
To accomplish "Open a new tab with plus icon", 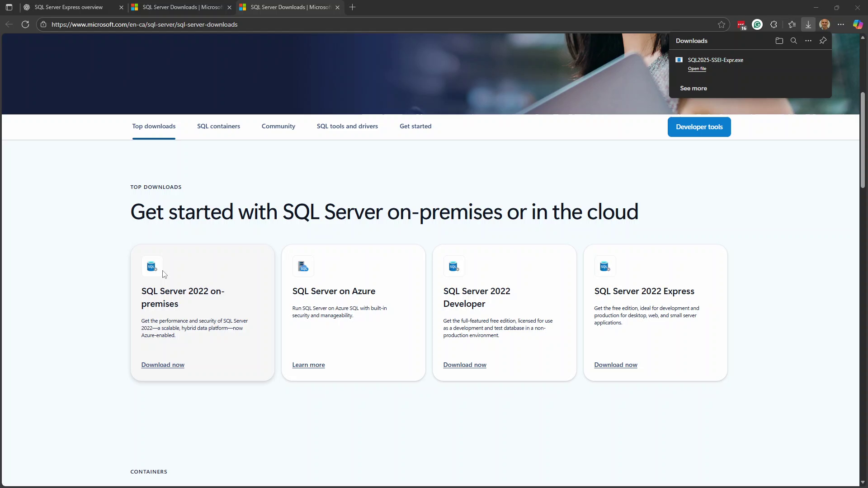I will (353, 7).
